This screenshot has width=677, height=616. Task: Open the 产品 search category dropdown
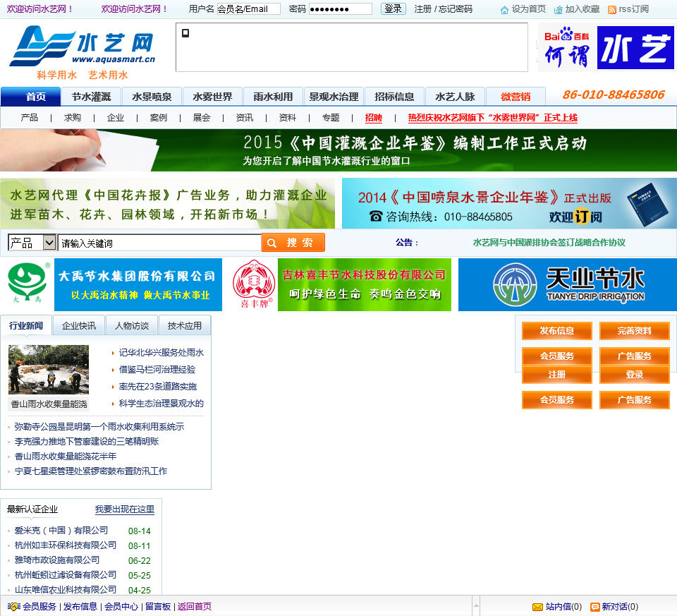coord(32,242)
